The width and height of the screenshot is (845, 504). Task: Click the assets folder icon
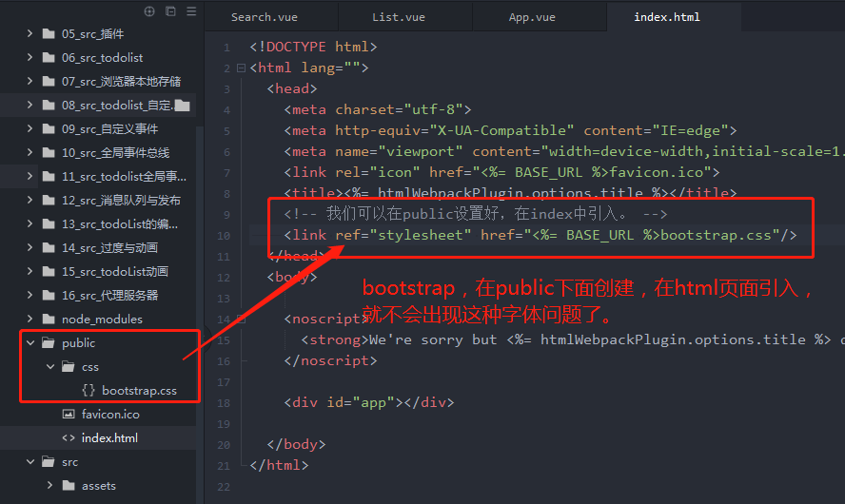69,486
